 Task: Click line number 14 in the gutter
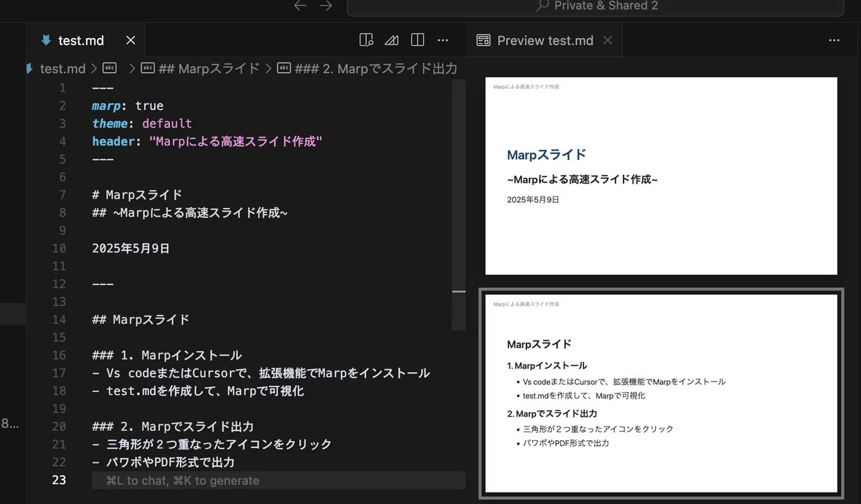click(x=59, y=320)
